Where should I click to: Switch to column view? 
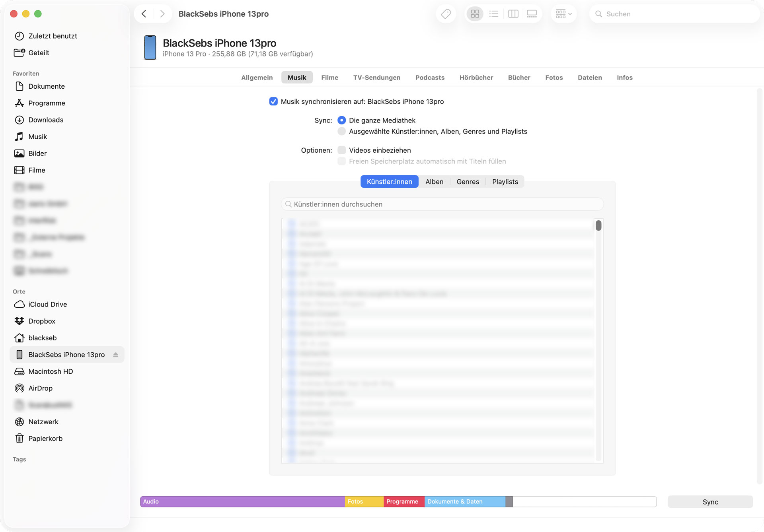pyautogui.click(x=513, y=14)
